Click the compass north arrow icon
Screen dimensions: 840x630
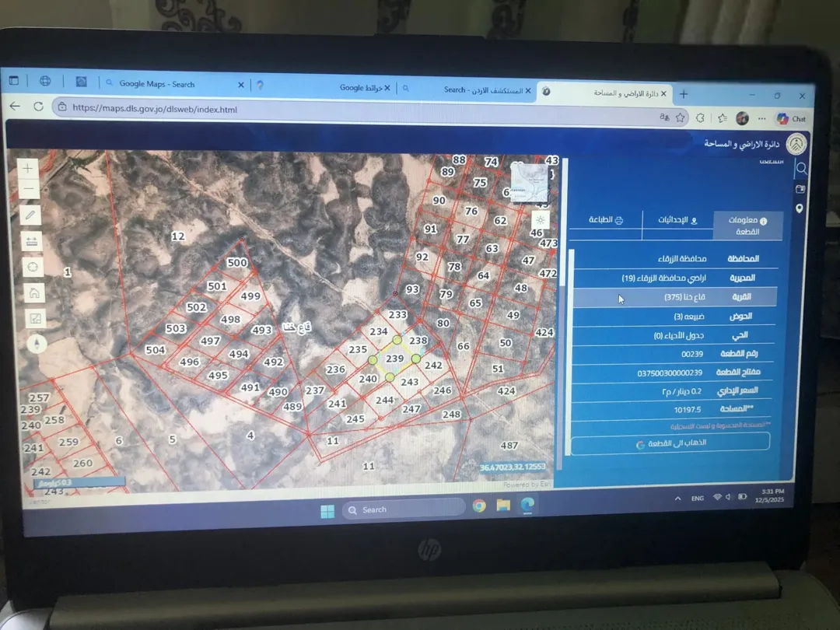(37, 344)
